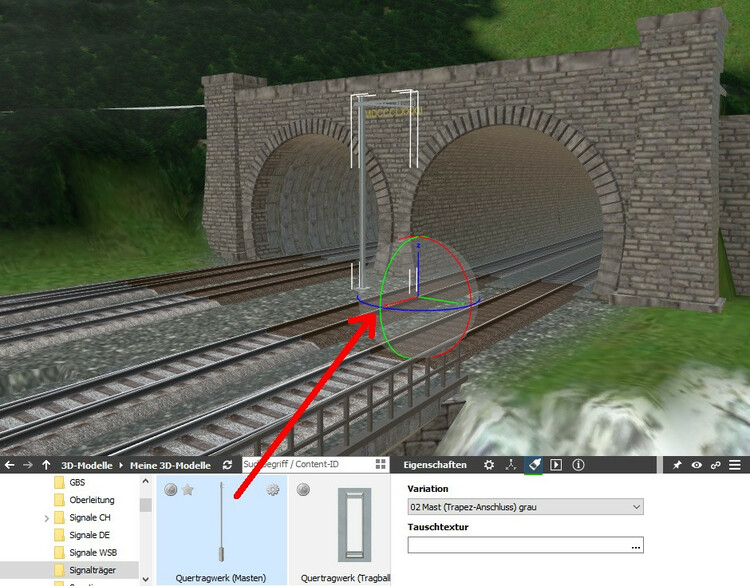
Task: Mark Quertragwerk (Masten) as favorite star
Action: click(188, 490)
